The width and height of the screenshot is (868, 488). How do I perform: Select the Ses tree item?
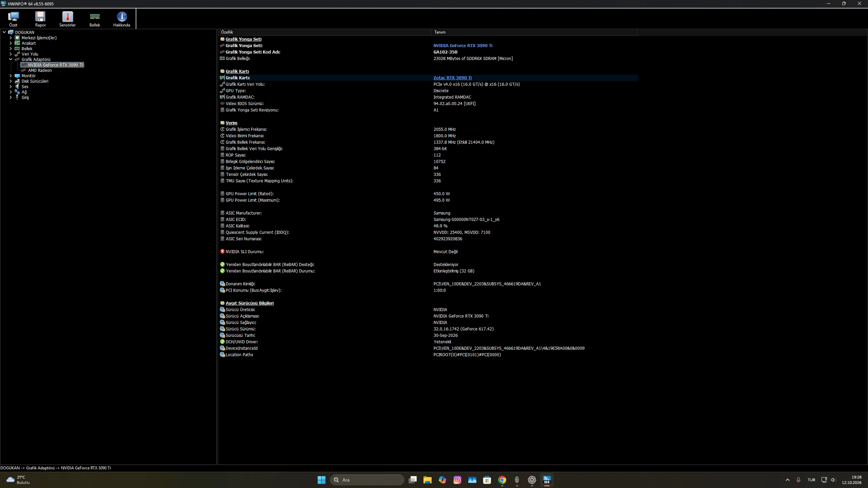tap(25, 87)
